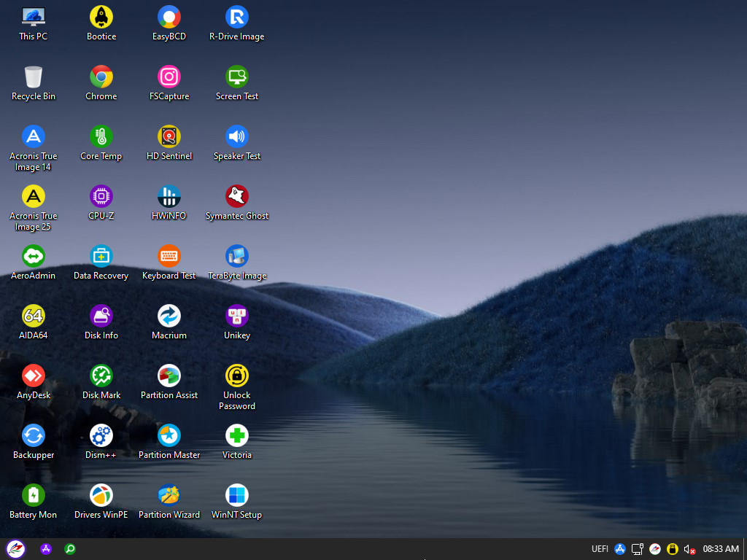Open the Unlock Password utility
Viewport: 747px width, 560px height.
237,376
